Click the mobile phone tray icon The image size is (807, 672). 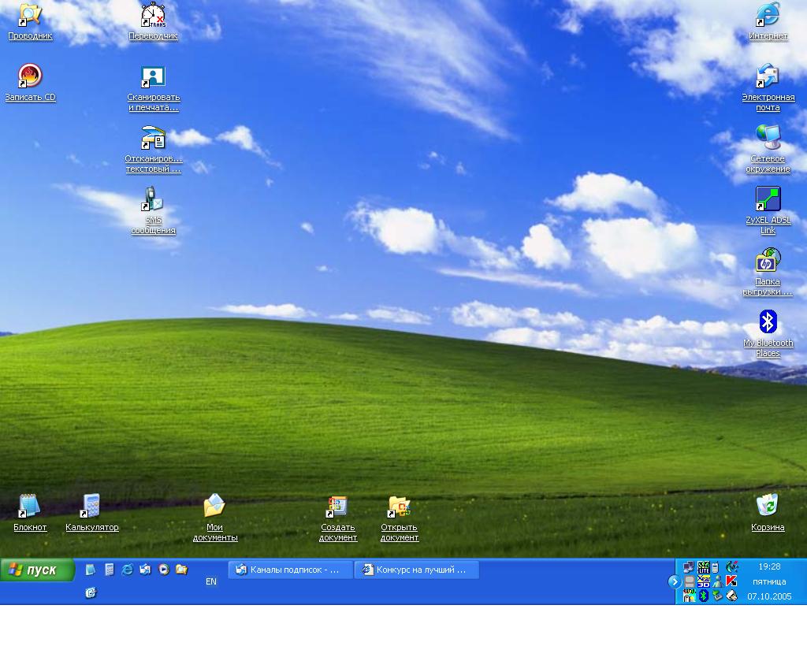click(716, 567)
